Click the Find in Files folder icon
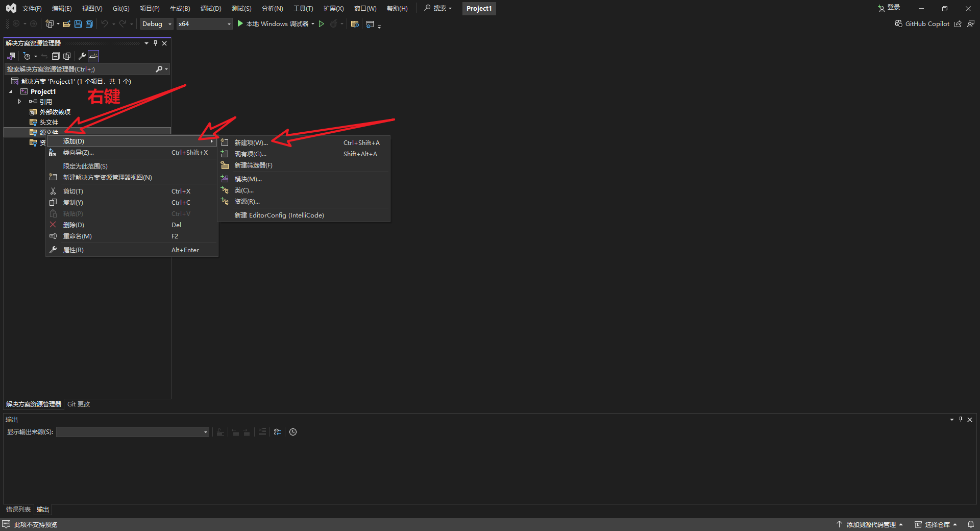The image size is (980, 531). (355, 24)
